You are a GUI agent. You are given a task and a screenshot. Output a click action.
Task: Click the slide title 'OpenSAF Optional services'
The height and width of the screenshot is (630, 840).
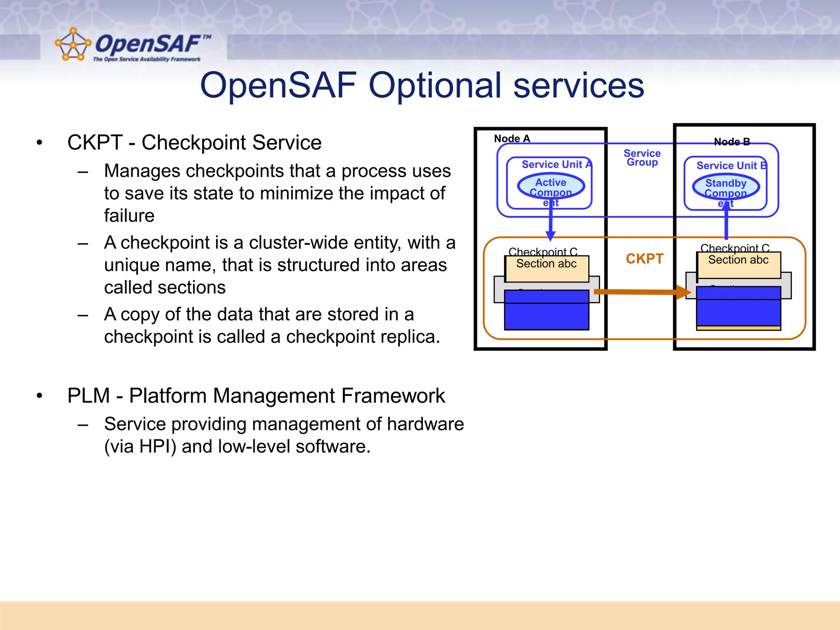(422, 85)
